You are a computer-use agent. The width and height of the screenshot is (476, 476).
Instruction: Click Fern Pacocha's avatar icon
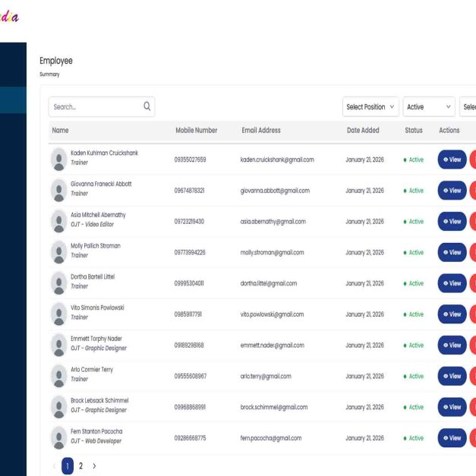coord(59,438)
